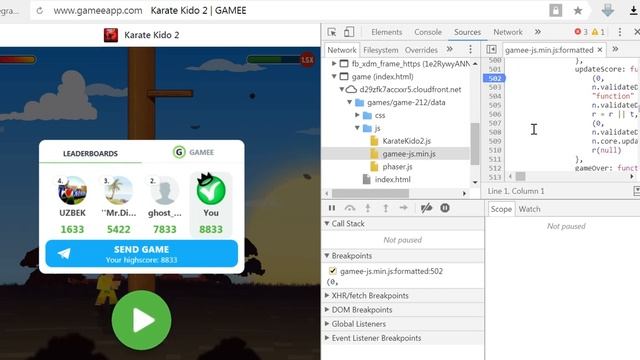Switch to the Console tab
The width and height of the screenshot is (640, 360).
pos(428,32)
